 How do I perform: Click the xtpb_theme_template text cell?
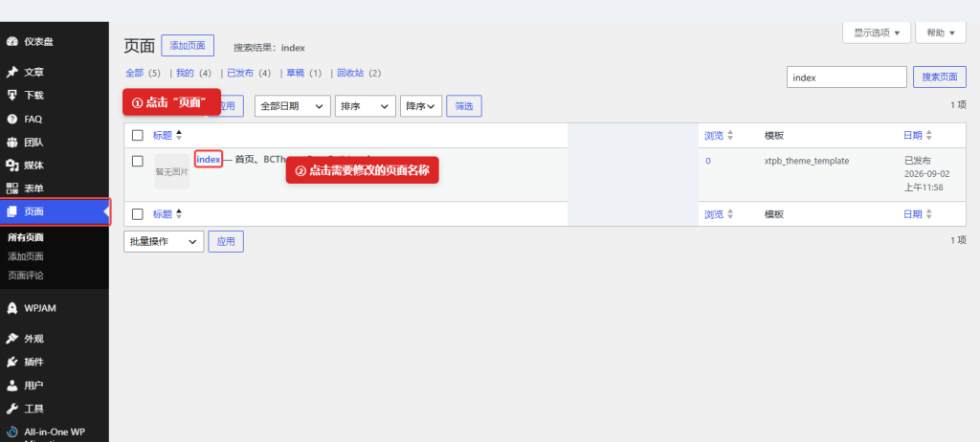[x=806, y=161]
